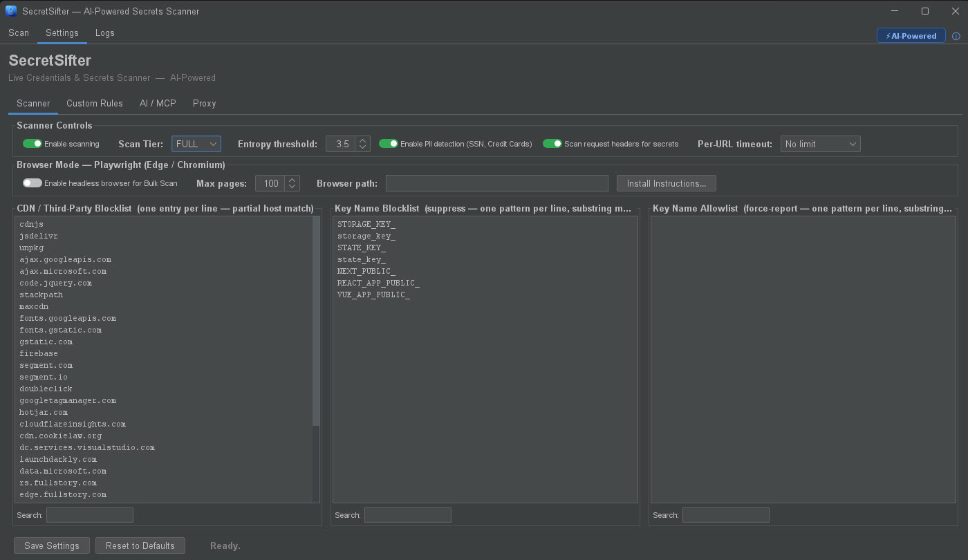Viewport: 968px width, 560px height.
Task: Switch to Custom Rules sub-tab
Action: 95,103
